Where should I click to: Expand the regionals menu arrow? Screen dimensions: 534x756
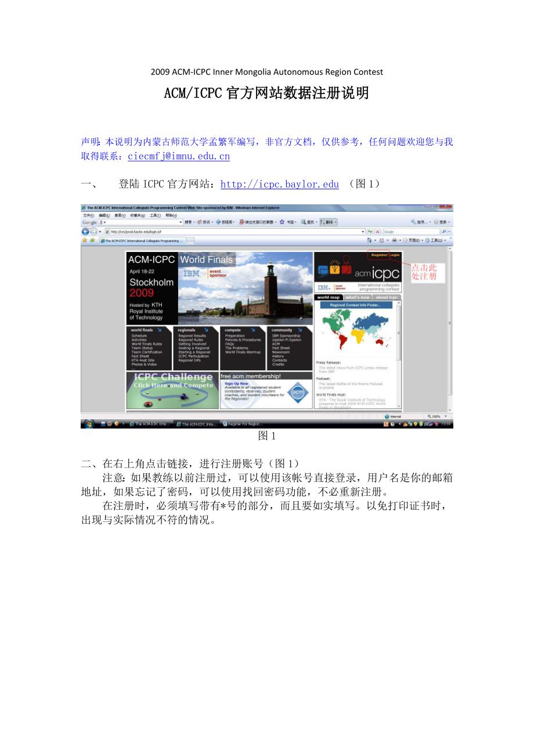pyautogui.click(x=205, y=330)
